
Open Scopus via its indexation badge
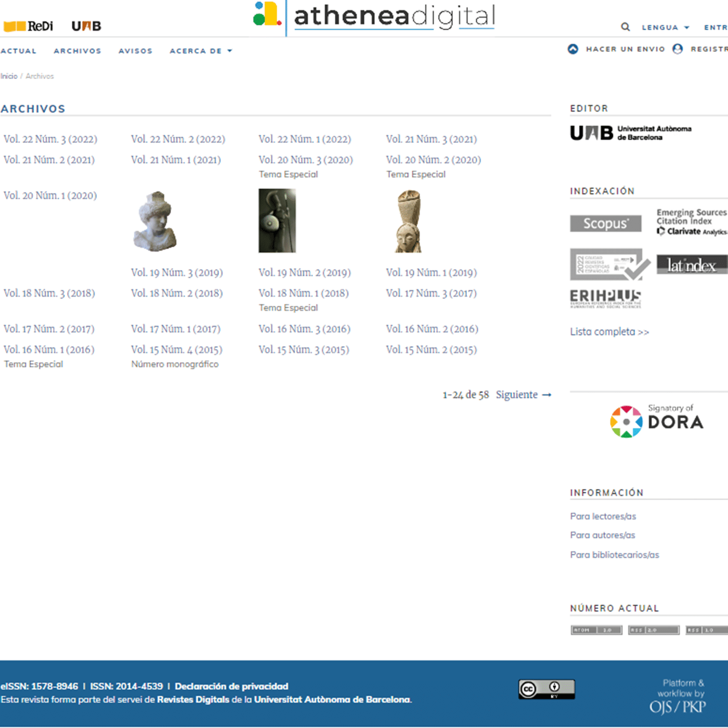605,224
